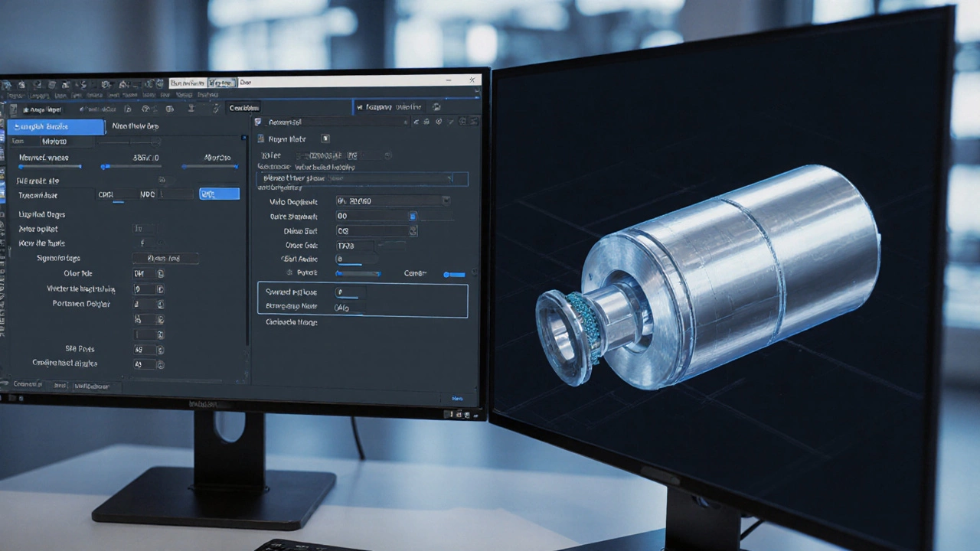980x551 pixels.
Task: Select the tab right of the blue tab
Action: 135,126
